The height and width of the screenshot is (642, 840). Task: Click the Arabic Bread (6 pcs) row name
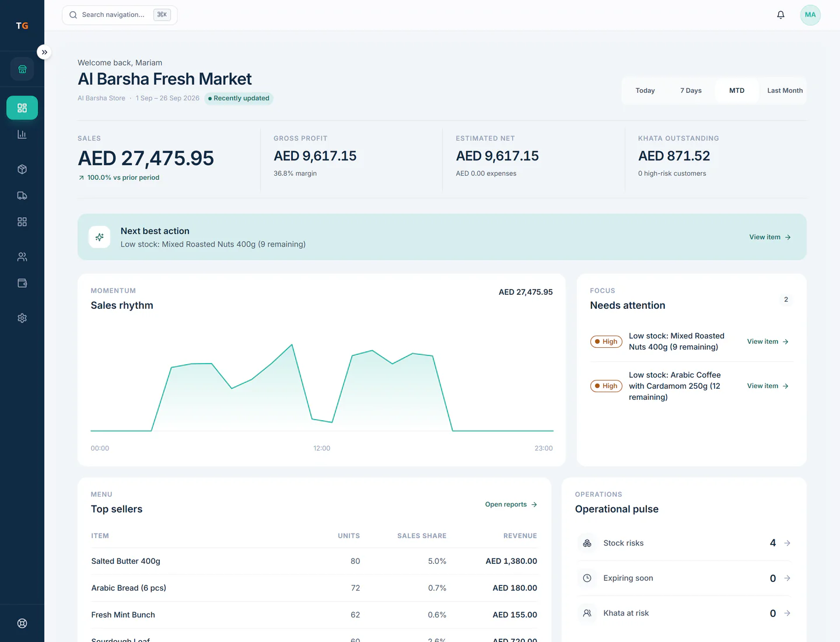coord(128,588)
